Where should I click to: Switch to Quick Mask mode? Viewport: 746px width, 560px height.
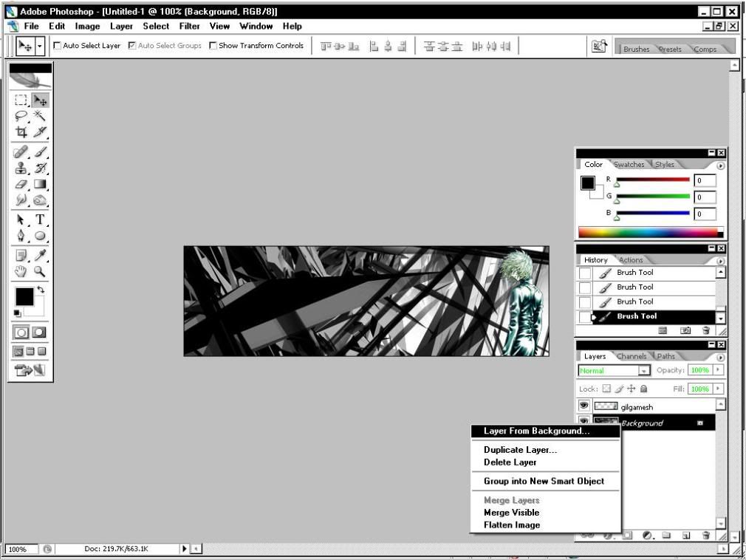tap(39, 332)
